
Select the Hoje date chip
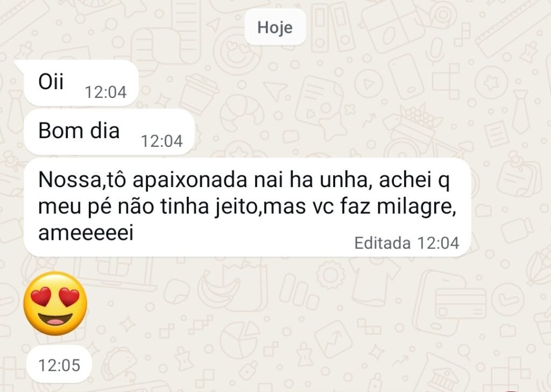pyautogui.click(x=275, y=27)
